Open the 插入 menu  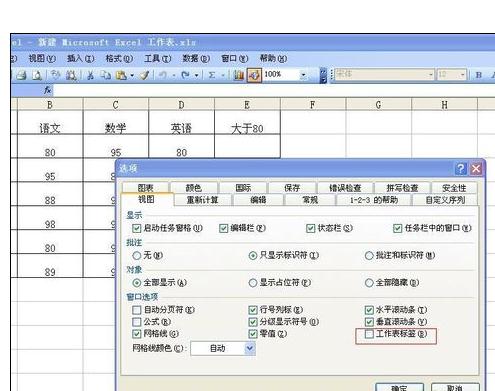[81, 59]
